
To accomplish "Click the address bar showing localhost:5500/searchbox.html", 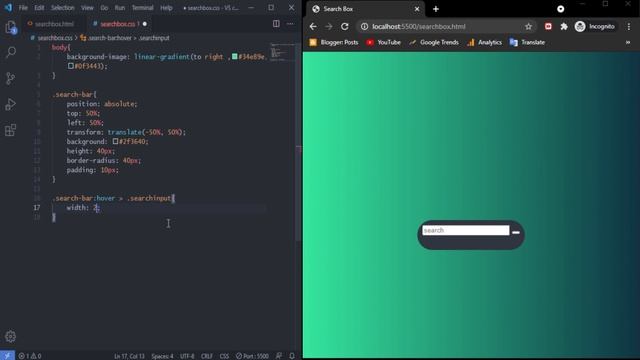I will coord(418,27).
